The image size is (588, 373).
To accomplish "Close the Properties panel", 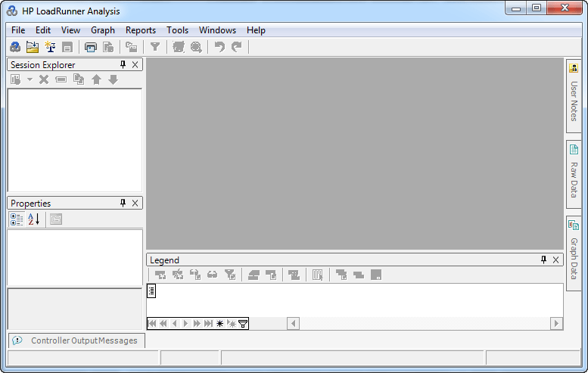I will pyautogui.click(x=135, y=204).
